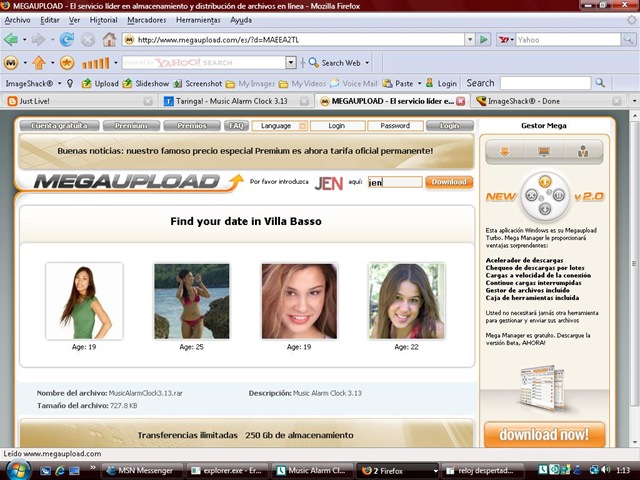
Task: Click the Premium button on Megaupload
Action: point(131,126)
